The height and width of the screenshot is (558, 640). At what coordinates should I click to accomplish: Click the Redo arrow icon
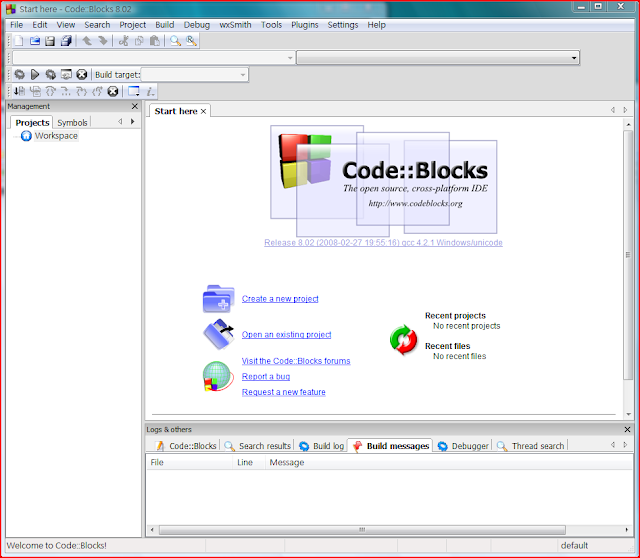[x=102, y=41]
